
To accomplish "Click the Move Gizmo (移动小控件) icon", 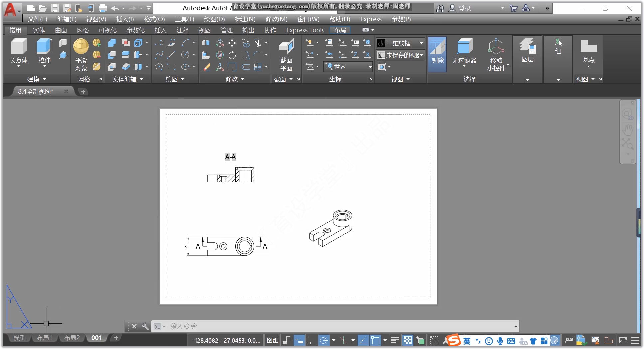I will coord(496,47).
